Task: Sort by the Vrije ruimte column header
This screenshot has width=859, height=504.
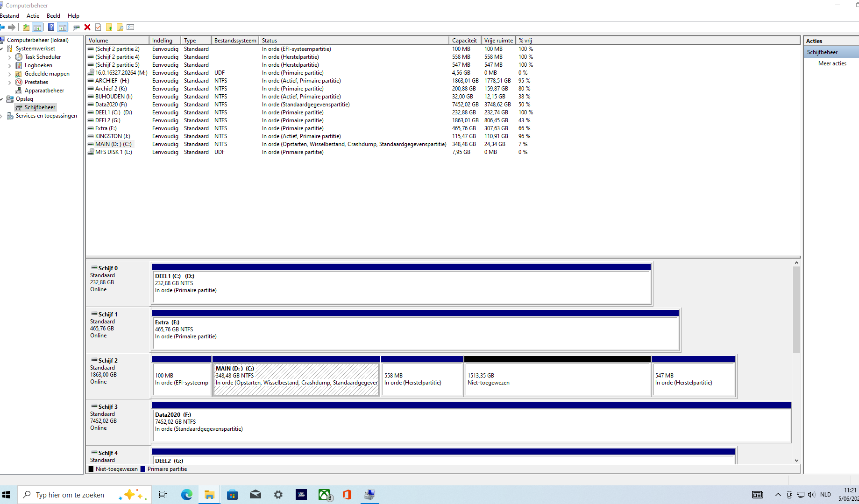Action: point(498,41)
